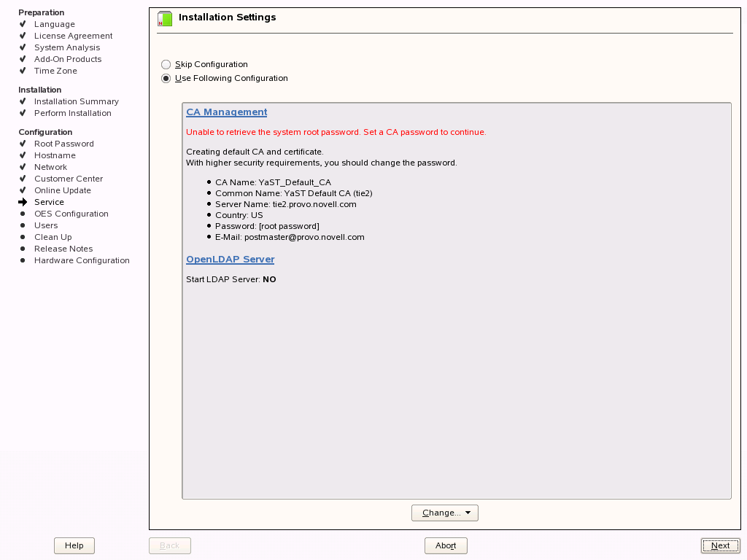
Task: Click the red root password error message
Action: click(x=336, y=132)
